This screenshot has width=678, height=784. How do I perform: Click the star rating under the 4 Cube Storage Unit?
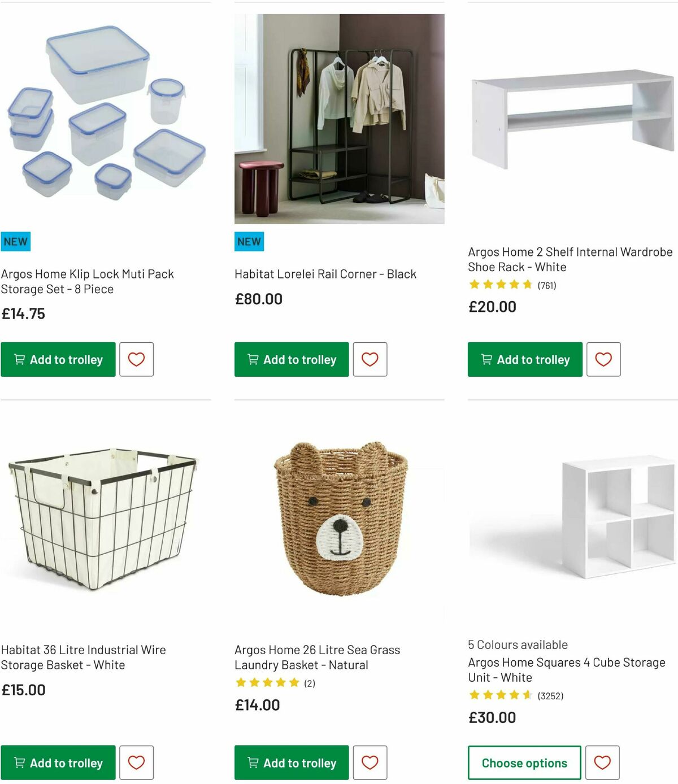tap(500, 695)
